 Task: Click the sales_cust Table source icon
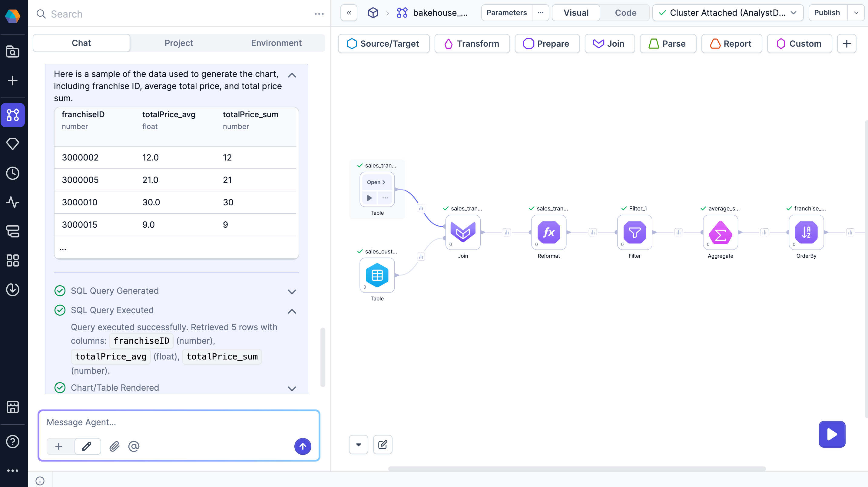click(377, 275)
